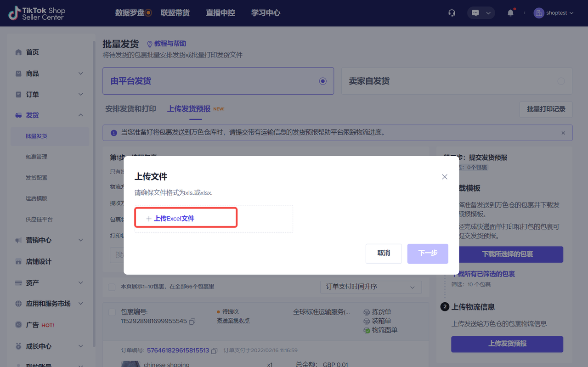The width and height of the screenshot is (588, 367).
Task: Close the 上传文件 dialog with the X
Action: [444, 177]
